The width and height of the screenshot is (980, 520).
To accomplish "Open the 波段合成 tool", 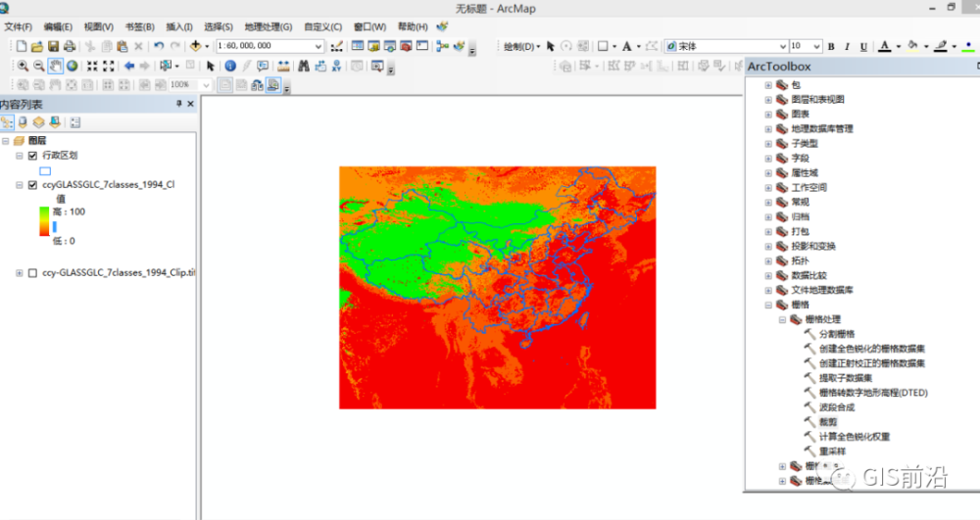I will tap(837, 407).
